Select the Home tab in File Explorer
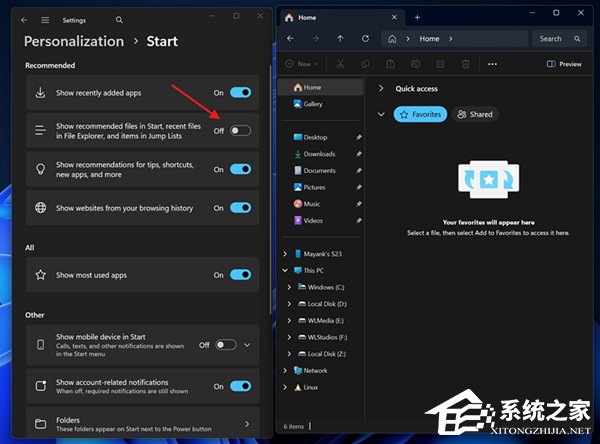Viewport: 600px width, 444px height. click(x=341, y=18)
